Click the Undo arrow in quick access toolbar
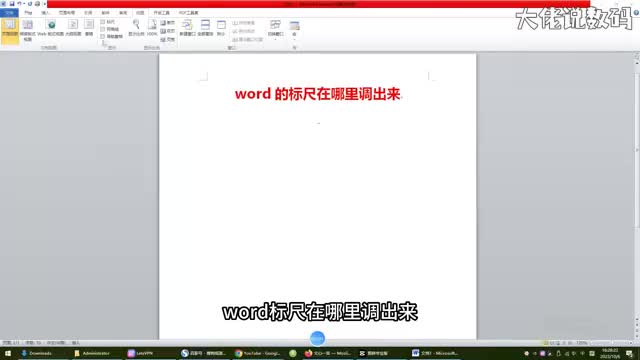 [x=19, y=4]
